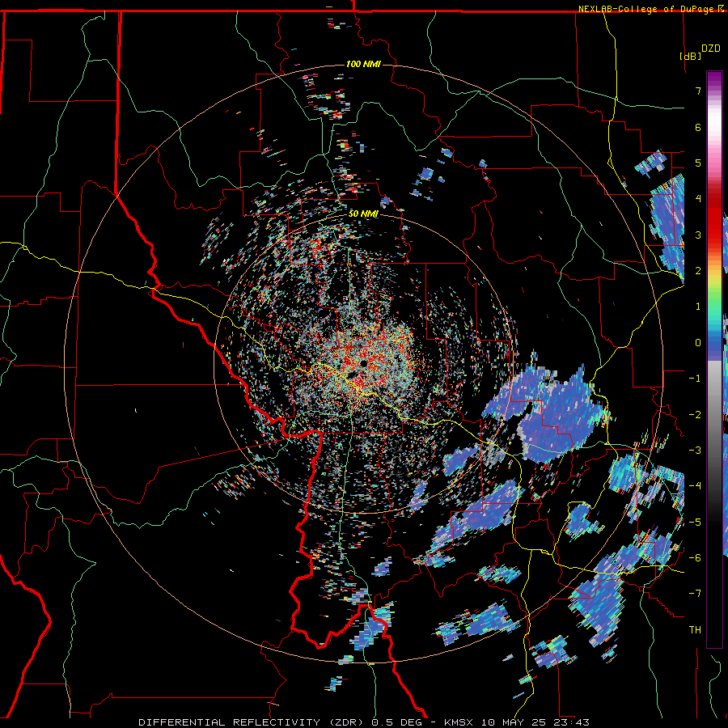Click the -5 value on the dB scale

(x=695, y=522)
